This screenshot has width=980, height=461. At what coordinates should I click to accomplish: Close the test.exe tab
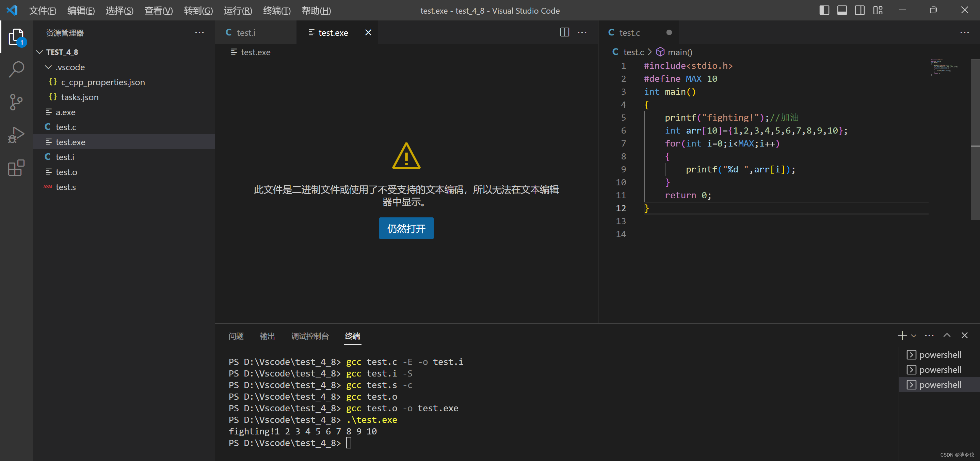368,32
